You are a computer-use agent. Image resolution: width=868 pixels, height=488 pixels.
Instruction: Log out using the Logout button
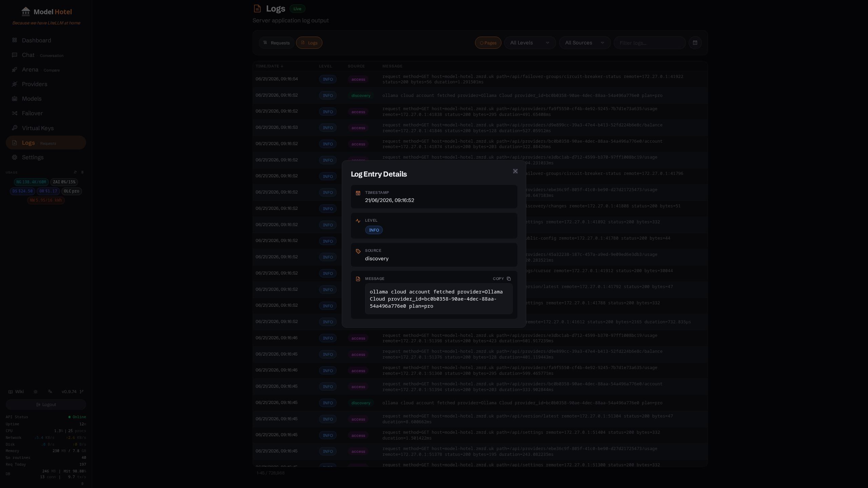[46, 405]
